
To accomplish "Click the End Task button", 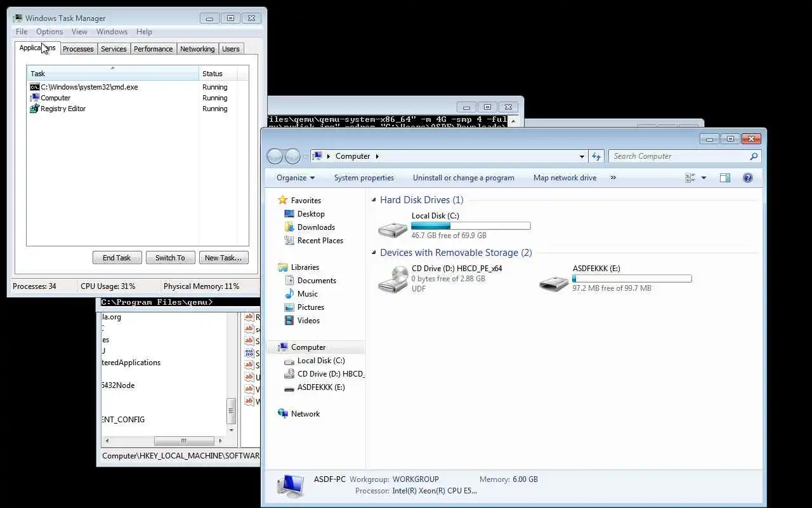I will tap(117, 258).
